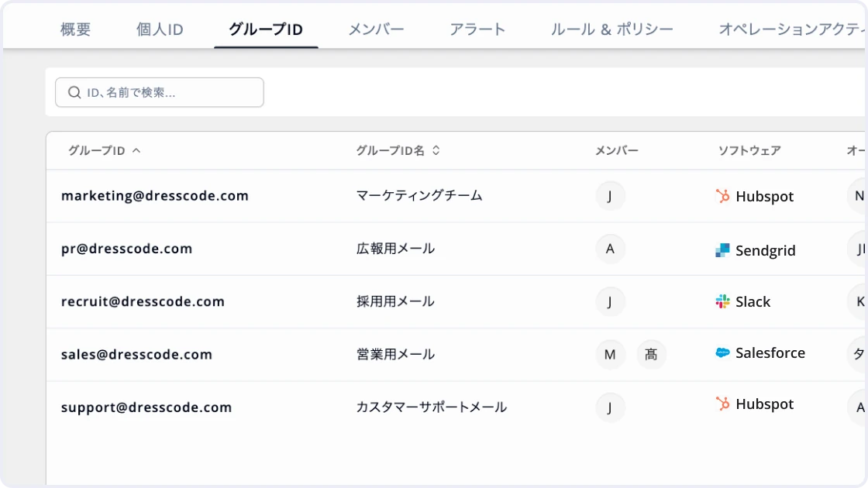
Task: Click the Slack software label
Action: (753, 301)
